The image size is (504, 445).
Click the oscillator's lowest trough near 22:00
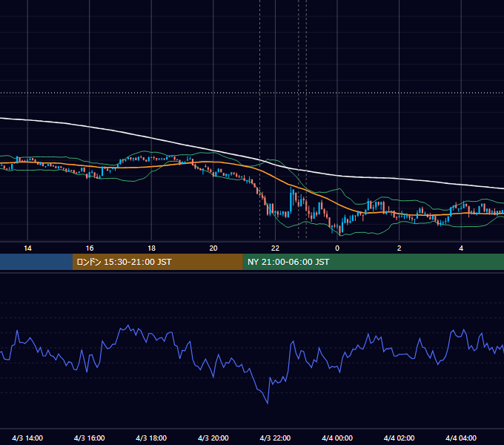[268, 403]
